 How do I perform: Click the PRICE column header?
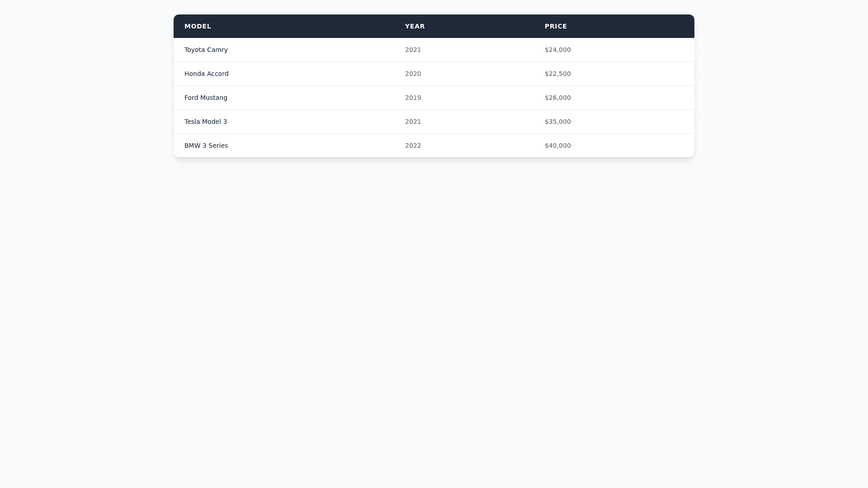556,26
